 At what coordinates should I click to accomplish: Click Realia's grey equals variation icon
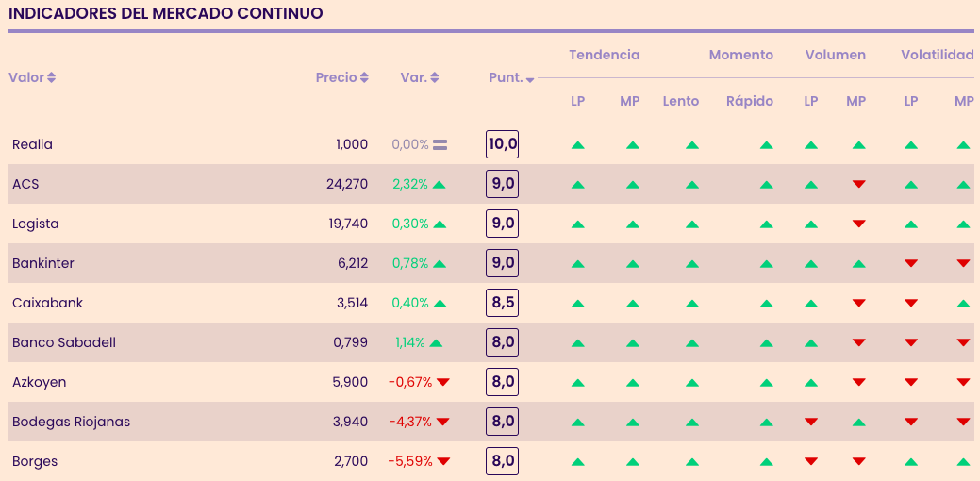tap(440, 145)
